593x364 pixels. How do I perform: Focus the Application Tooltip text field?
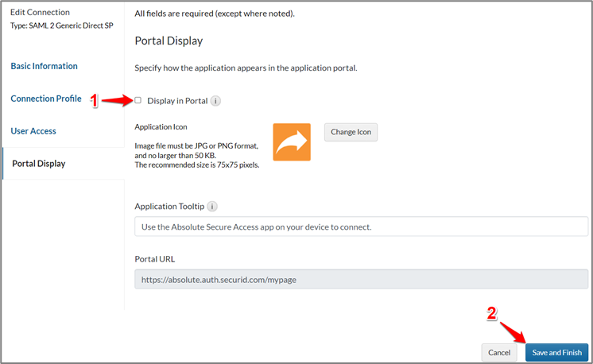click(361, 227)
